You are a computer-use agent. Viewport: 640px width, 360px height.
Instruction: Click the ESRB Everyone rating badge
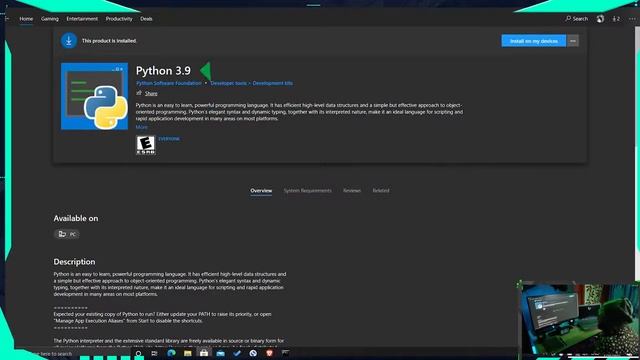click(146, 145)
